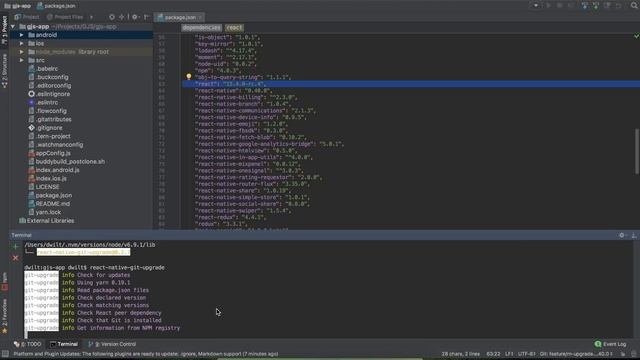Click the UTF-8 encoding selector

527,354
